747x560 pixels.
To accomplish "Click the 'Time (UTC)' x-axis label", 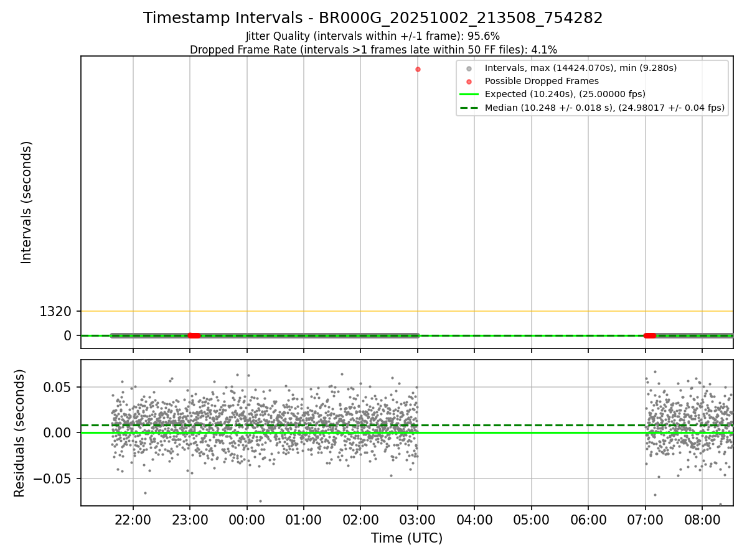I will pos(406,538).
